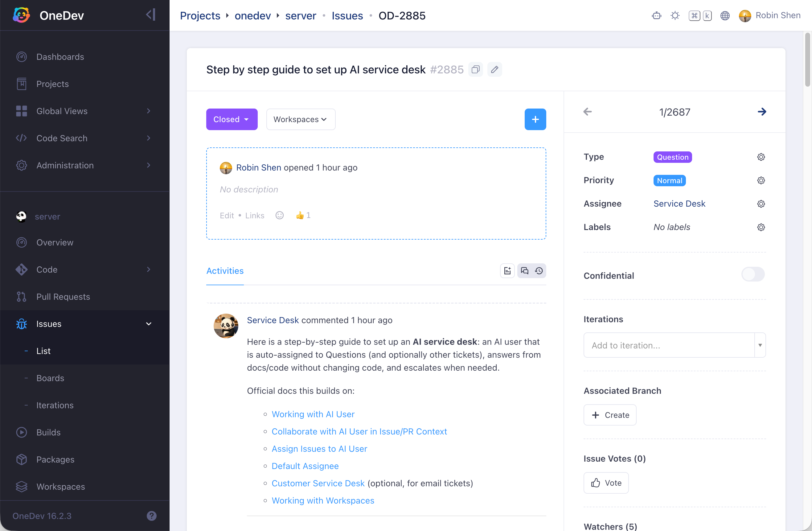Click the Add to iteration input
Viewport: 812px width, 531px height.
(x=669, y=345)
